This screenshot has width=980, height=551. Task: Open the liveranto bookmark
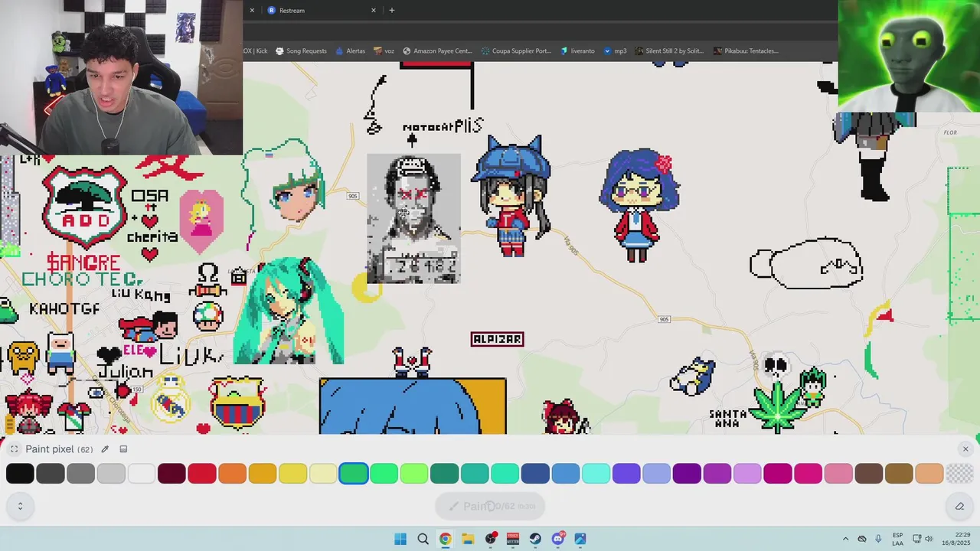(577, 51)
